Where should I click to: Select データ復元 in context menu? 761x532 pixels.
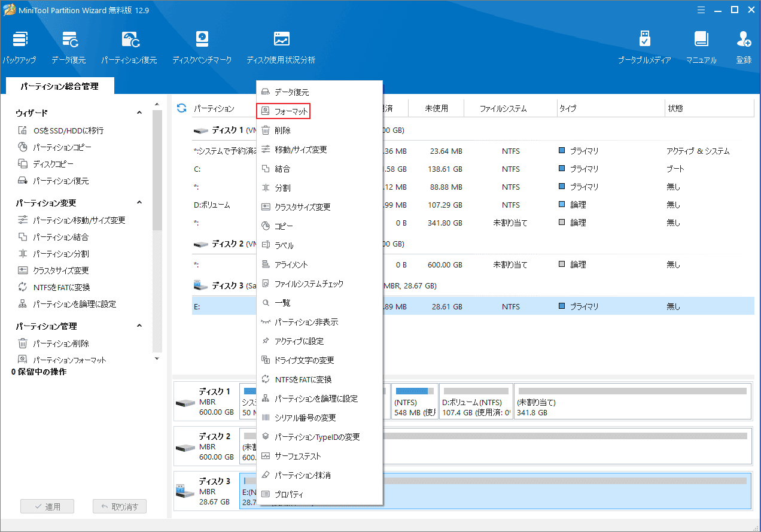319,92
